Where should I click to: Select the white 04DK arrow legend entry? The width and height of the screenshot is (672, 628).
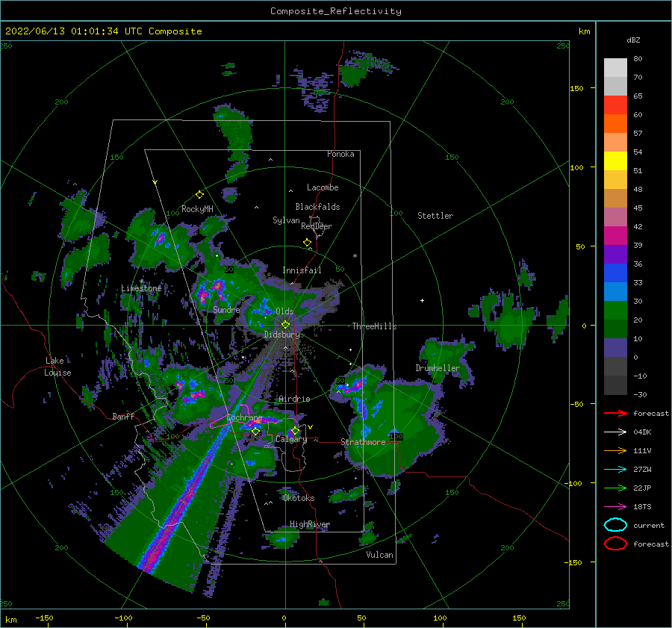[x=615, y=432]
